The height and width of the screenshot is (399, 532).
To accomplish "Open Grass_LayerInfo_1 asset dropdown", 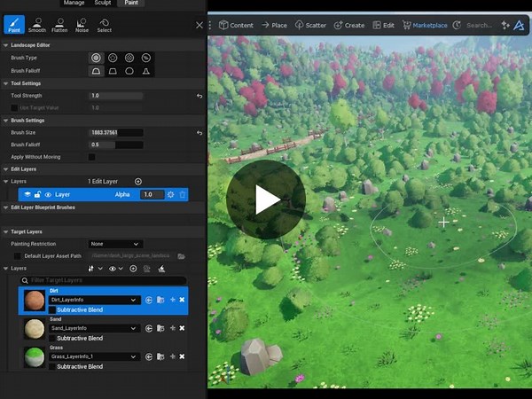I will [95, 356].
